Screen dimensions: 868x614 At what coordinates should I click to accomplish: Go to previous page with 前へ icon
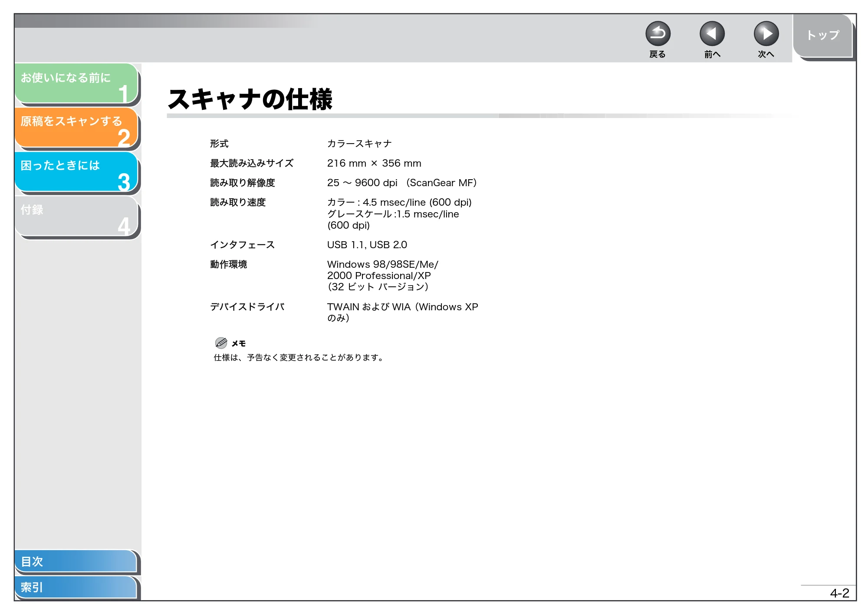click(x=712, y=34)
